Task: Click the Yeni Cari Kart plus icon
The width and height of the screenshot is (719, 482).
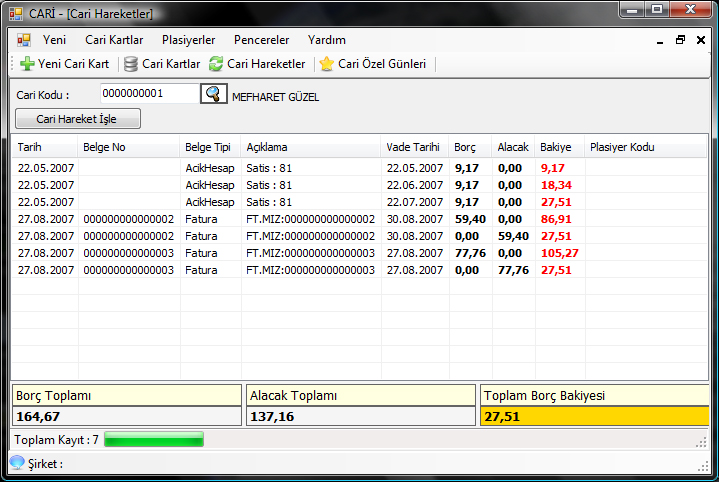Action: tap(27, 64)
